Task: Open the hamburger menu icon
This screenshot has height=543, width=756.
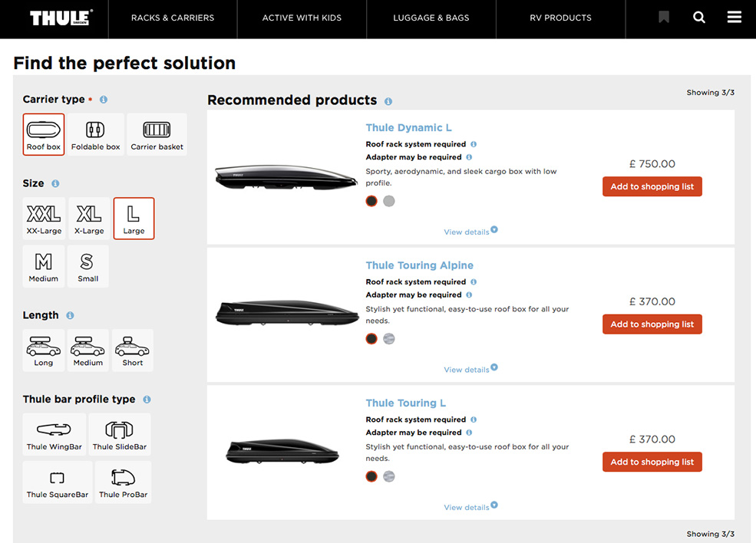Action: 735,18
